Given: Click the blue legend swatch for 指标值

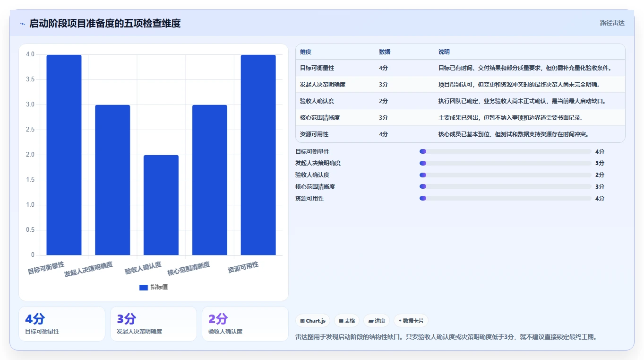Looking at the screenshot, I should pos(144,287).
